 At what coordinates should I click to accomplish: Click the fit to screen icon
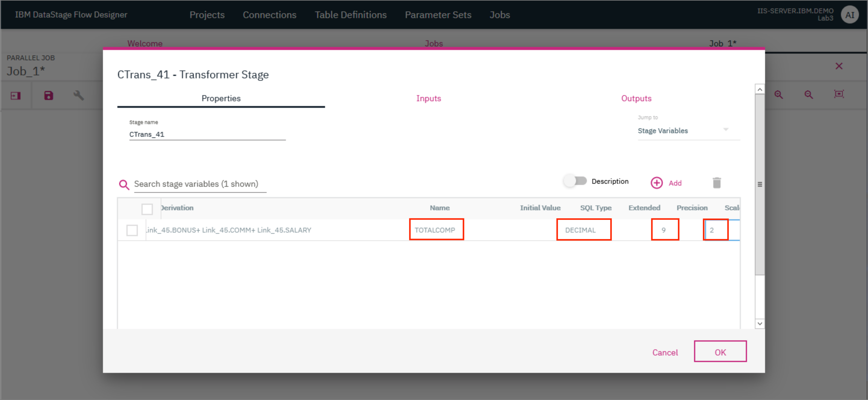pyautogui.click(x=840, y=95)
